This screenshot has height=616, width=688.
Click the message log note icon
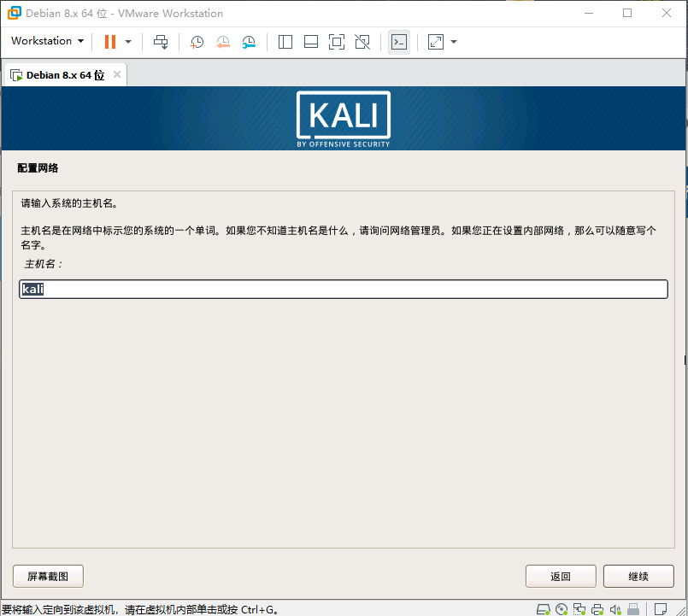point(661,609)
